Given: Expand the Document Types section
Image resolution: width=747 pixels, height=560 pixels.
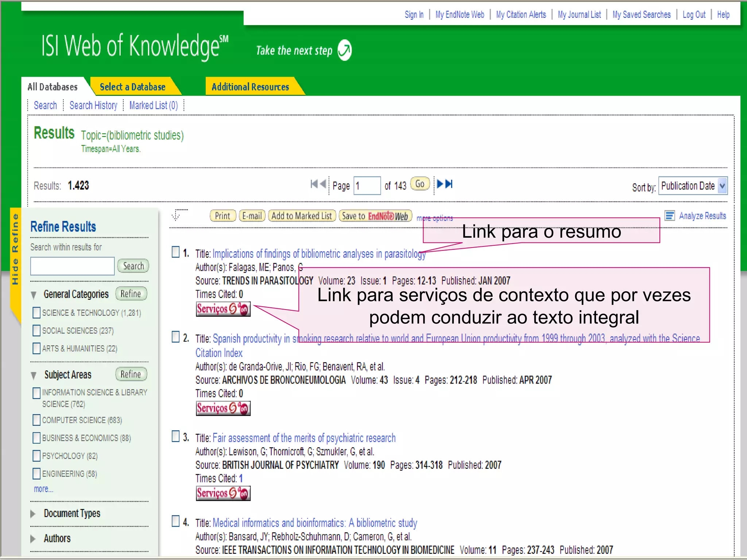Looking at the screenshot, I should coord(33,514).
